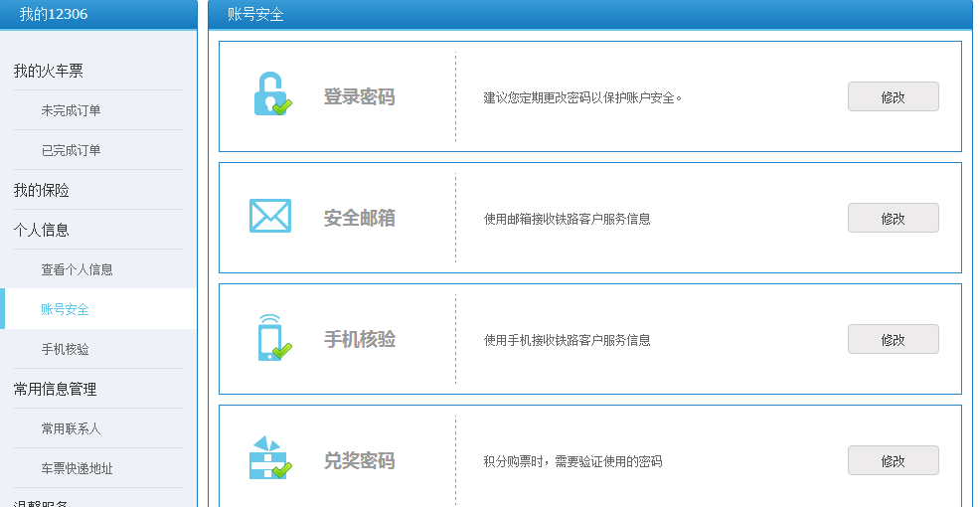Click the 安全邮箱 heading text

tap(360, 218)
